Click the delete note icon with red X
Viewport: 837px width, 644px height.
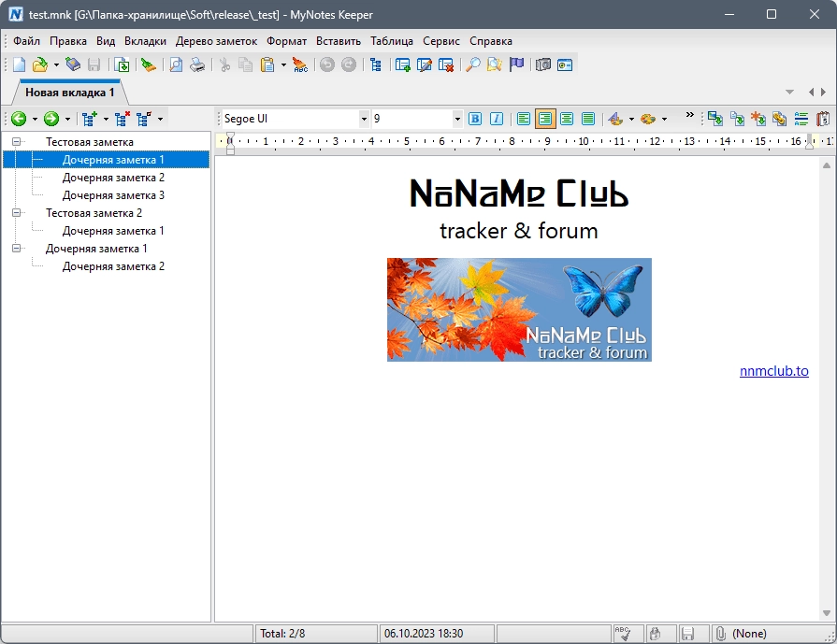(446, 64)
